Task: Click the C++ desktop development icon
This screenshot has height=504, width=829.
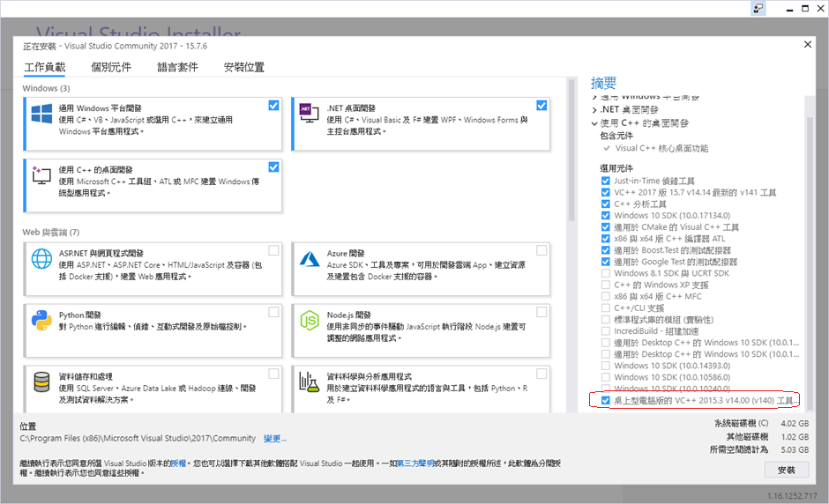Action: (x=41, y=174)
